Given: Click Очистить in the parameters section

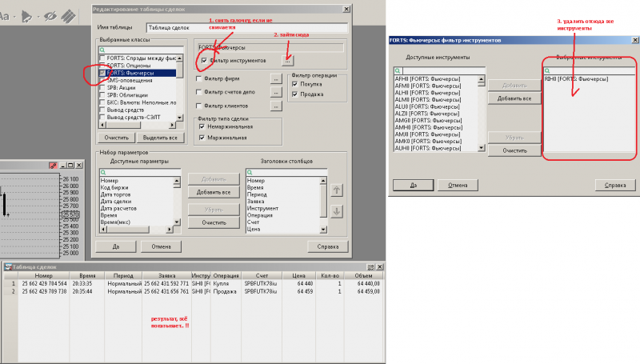Looking at the screenshot, I should click(x=214, y=222).
